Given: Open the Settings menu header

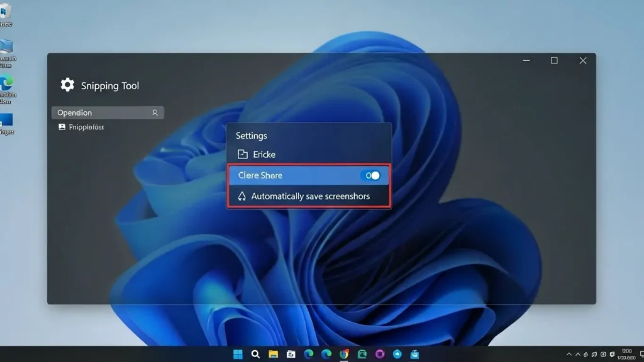Looking at the screenshot, I should [x=251, y=135].
